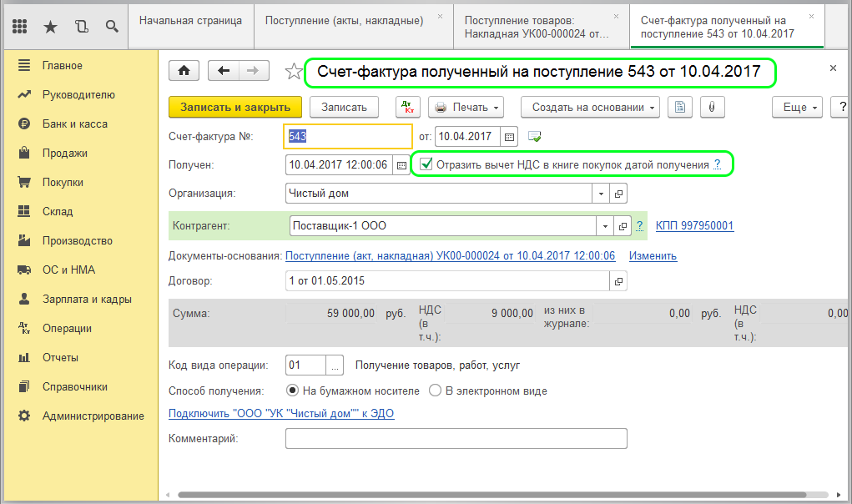Screen dimensions: 852x504
Task: Click the document report icon near paperclip
Action: 680,107
